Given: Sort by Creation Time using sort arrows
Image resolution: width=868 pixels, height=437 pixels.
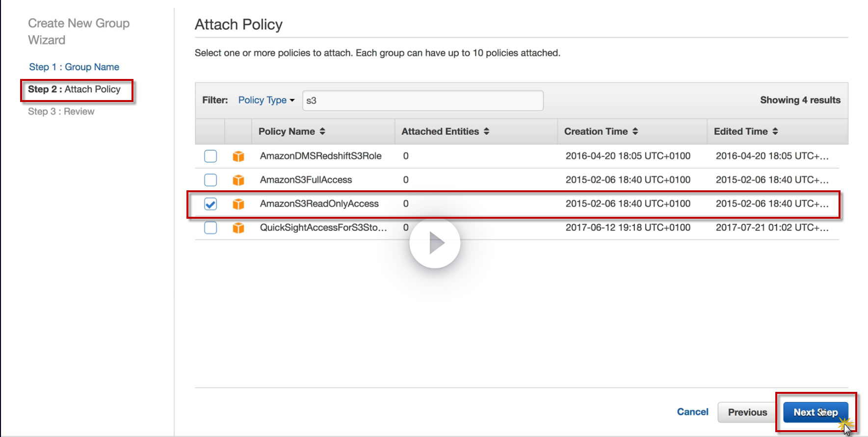Looking at the screenshot, I should point(635,131).
